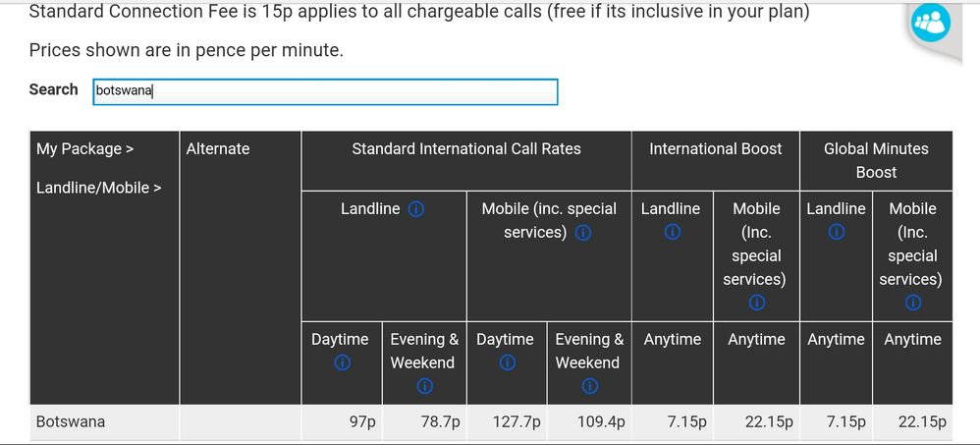Screen dimensions: 980x445
Task: Click the Alternate column header
Action: pyautogui.click(x=218, y=149)
